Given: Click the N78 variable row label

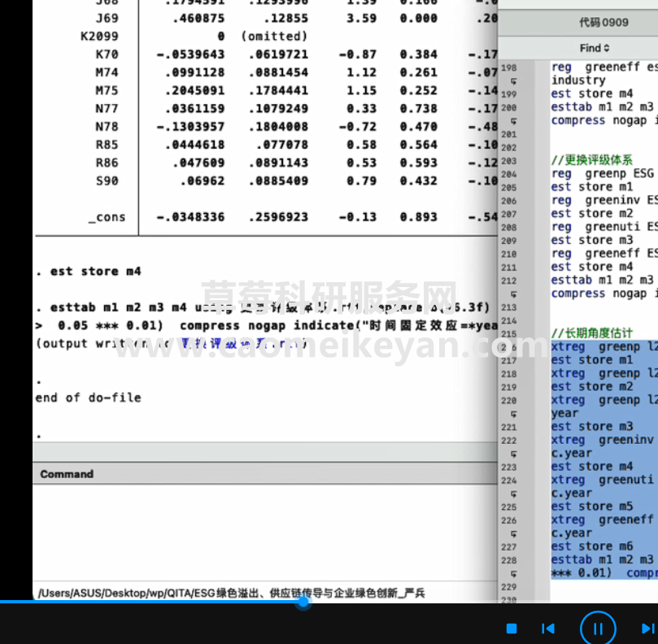Looking at the screenshot, I should (107, 127).
